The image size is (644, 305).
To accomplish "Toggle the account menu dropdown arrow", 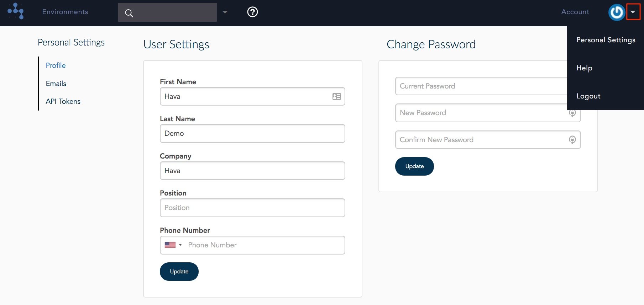I will point(633,12).
